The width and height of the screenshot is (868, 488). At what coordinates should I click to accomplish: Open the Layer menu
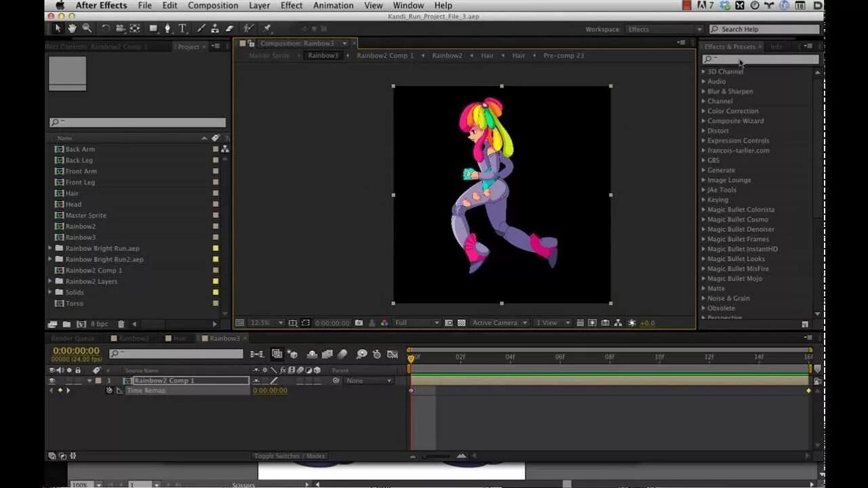[x=259, y=5]
